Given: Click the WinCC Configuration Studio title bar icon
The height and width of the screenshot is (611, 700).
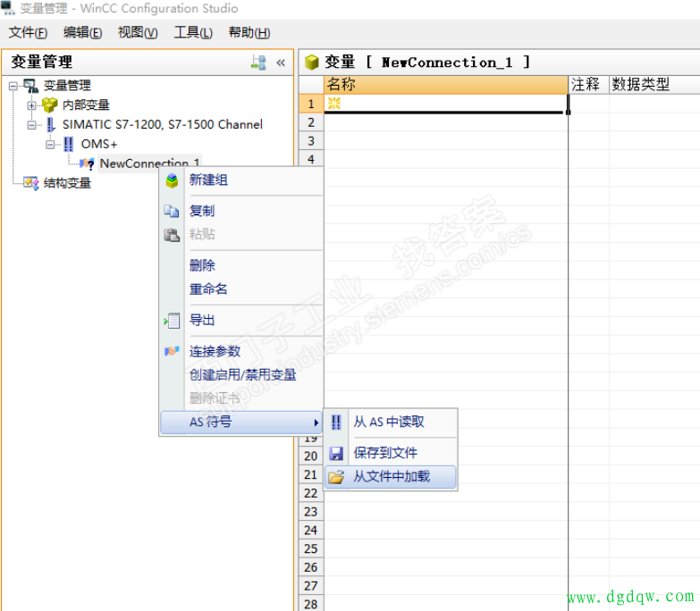Looking at the screenshot, I should click(8, 8).
